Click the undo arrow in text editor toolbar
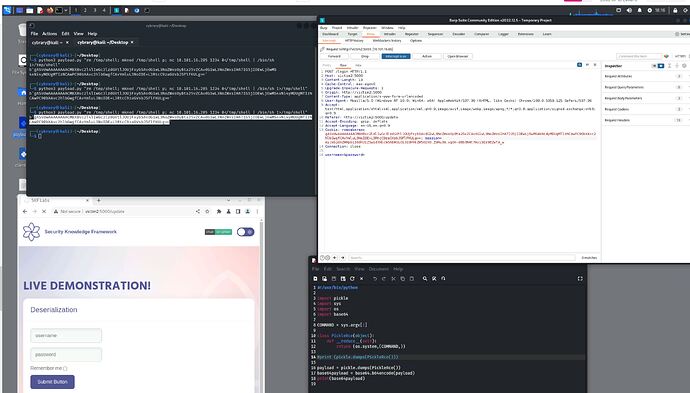The width and height of the screenshot is (690, 393). pos(375,279)
